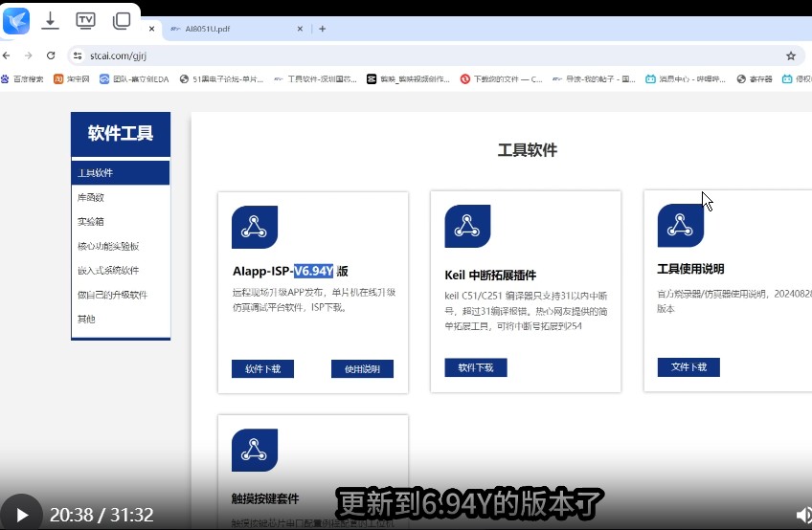812x530 pixels.
Task: Click the Keil 中断拓展插件 title
Action: click(x=490, y=275)
